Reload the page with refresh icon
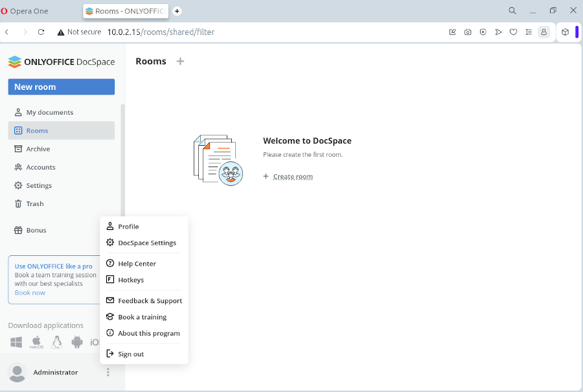The width and height of the screenshot is (583, 392). click(x=41, y=32)
